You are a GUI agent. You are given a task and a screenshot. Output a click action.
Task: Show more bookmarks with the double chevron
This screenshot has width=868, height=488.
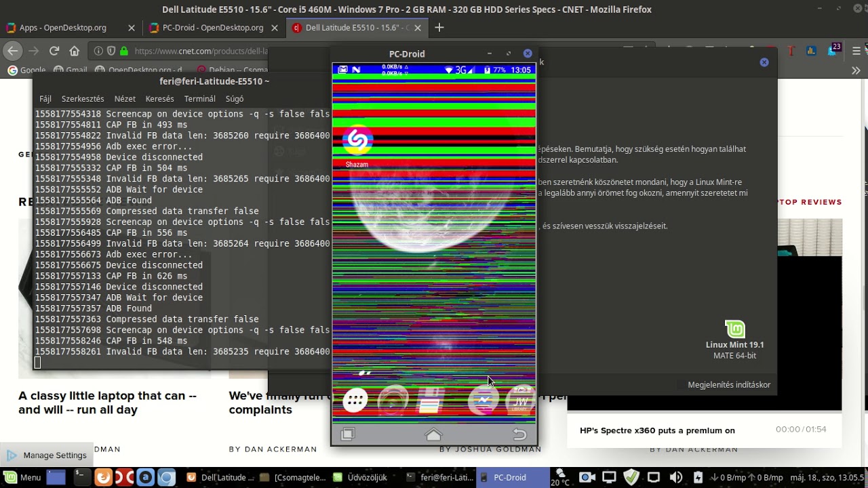(856, 70)
